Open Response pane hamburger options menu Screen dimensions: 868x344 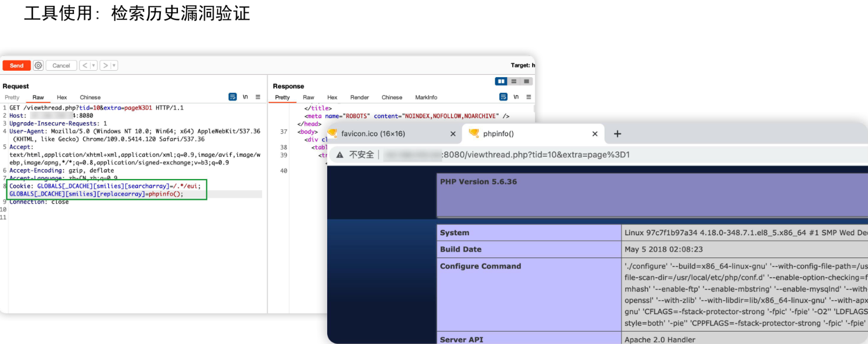[x=529, y=97]
